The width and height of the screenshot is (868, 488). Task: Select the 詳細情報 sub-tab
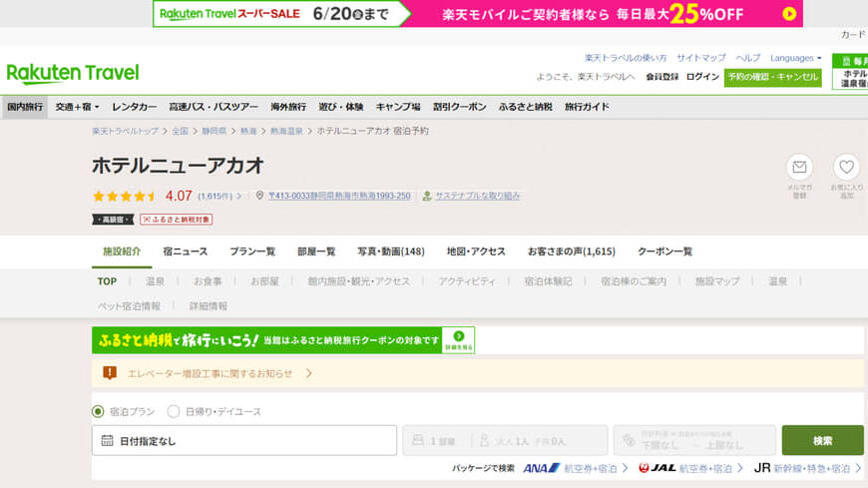(x=209, y=305)
